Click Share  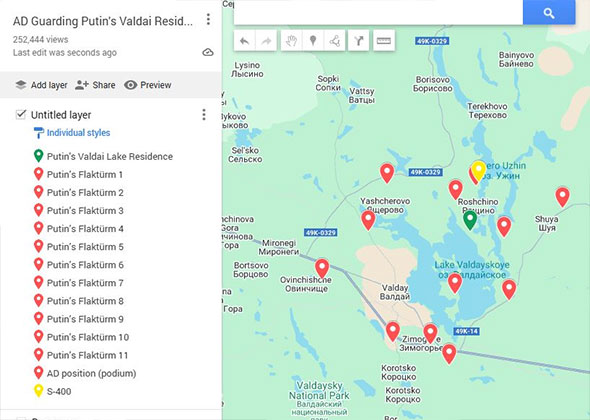[x=95, y=85]
